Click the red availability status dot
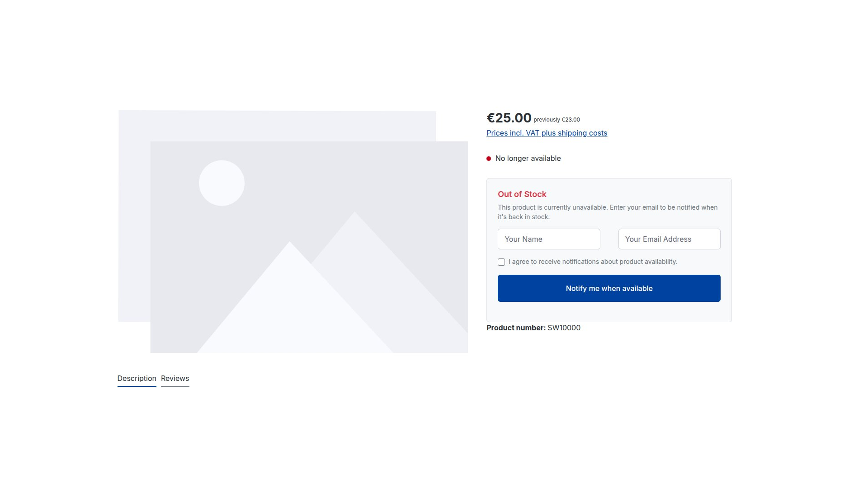The width and height of the screenshot is (868, 488). coord(489,159)
